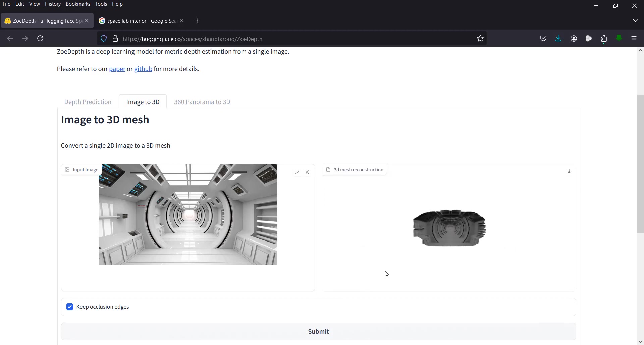644x345 pixels.
Task: Open the Firefox account icon
Action: click(574, 39)
